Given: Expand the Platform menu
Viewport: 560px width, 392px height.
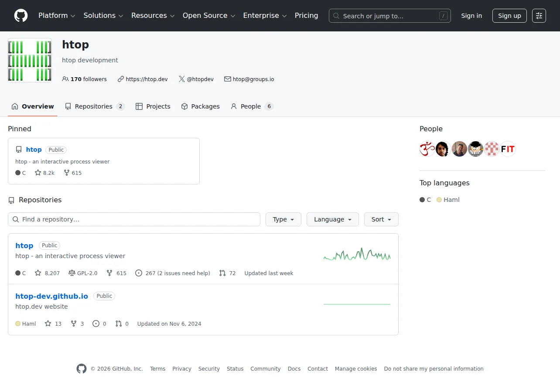Looking at the screenshot, I should tap(57, 16).
